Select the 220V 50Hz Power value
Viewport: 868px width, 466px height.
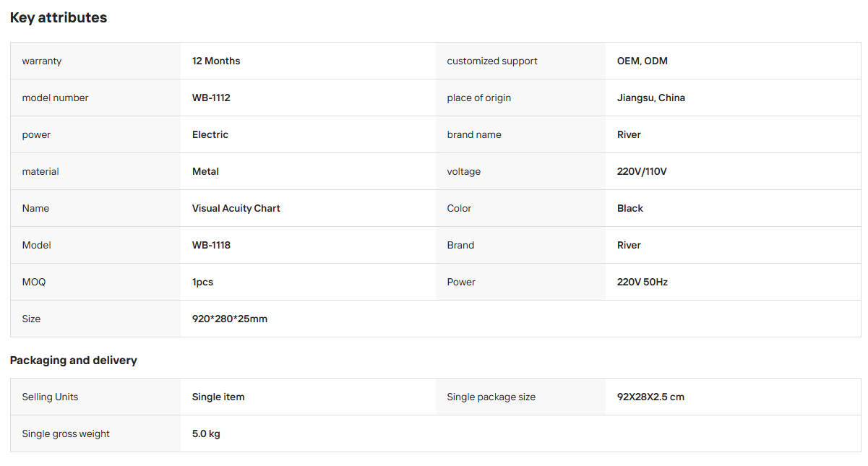pos(643,282)
